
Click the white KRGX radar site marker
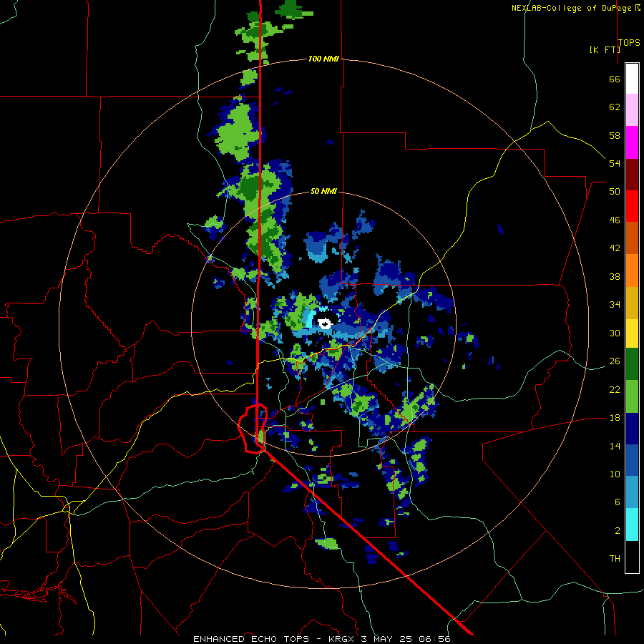pyautogui.click(x=325, y=323)
